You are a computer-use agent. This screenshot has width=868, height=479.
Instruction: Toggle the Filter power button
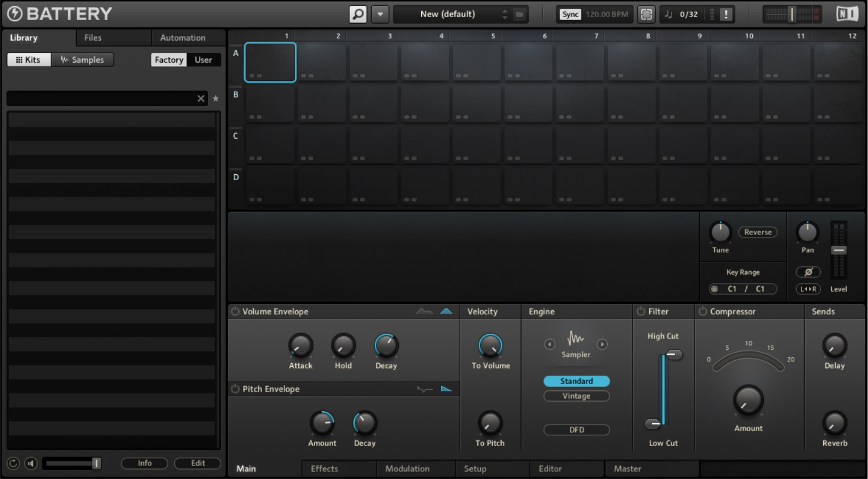tap(641, 312)
